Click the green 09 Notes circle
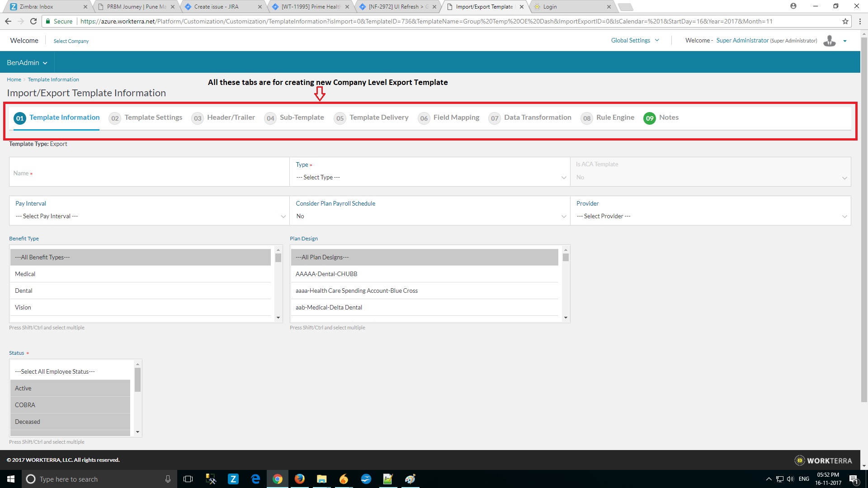 (x=649, y=118)
